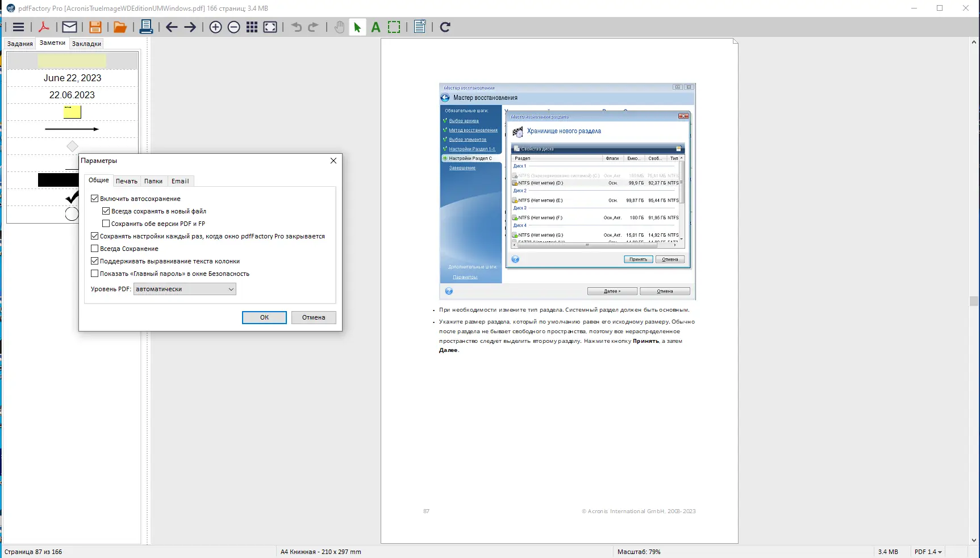Open the PDF 1.4 status bar dropdown
980x558 pixels.
(x=928, y=552)
